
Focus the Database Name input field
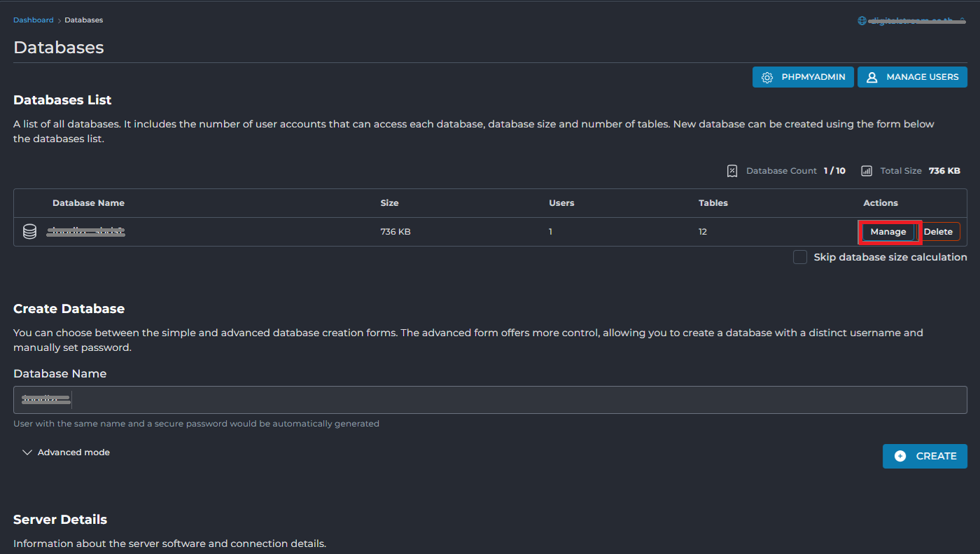pos(490,400)
